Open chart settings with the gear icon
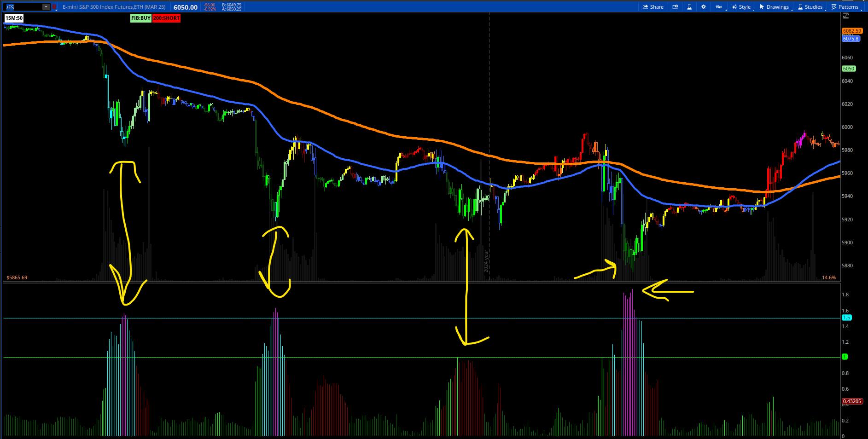868x439 pixels. (703, 7)
